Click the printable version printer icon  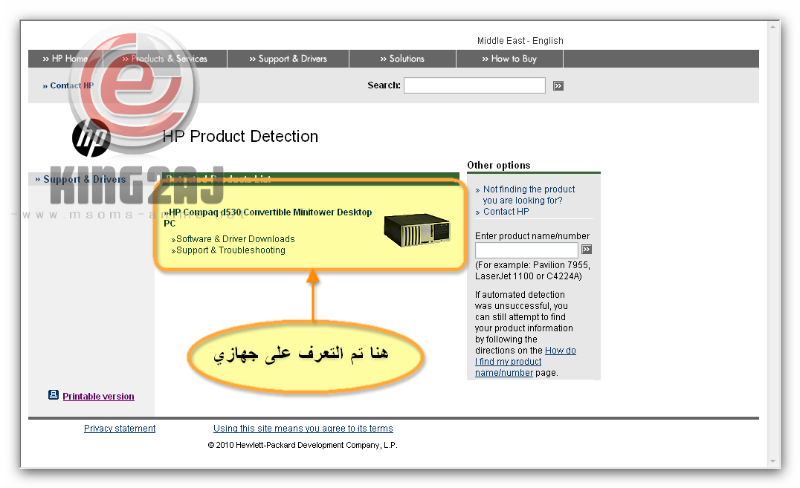pos(53,395)
